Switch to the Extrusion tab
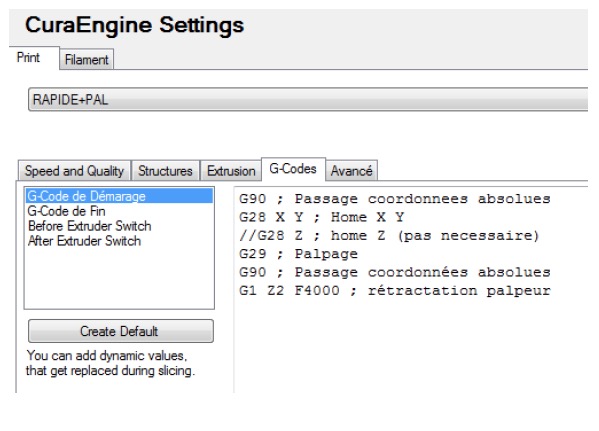Image resolution: width=599 pixels, height=431 pixels. point(231,171)
